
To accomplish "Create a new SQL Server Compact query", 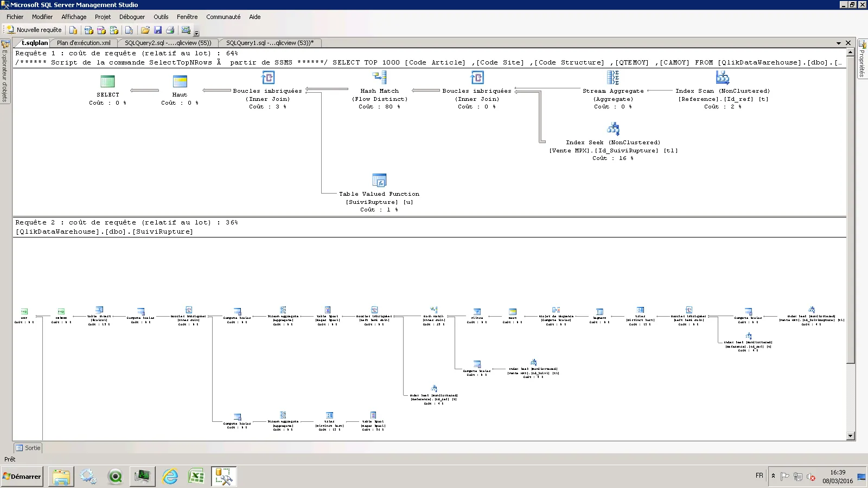I will (129, 30).
